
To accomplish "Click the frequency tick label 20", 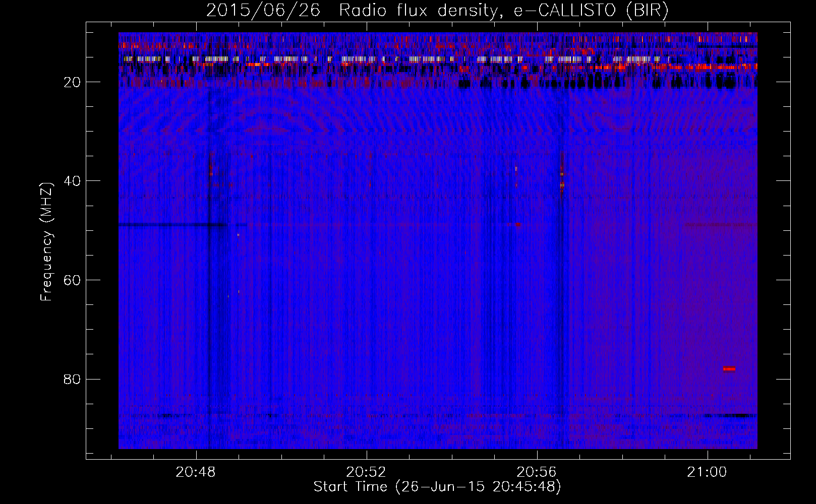I will tap(73, 82).
